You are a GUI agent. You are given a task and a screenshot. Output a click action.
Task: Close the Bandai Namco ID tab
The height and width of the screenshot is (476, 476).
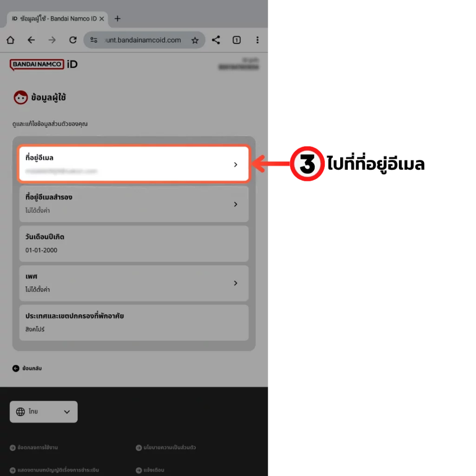pos(102,19)
